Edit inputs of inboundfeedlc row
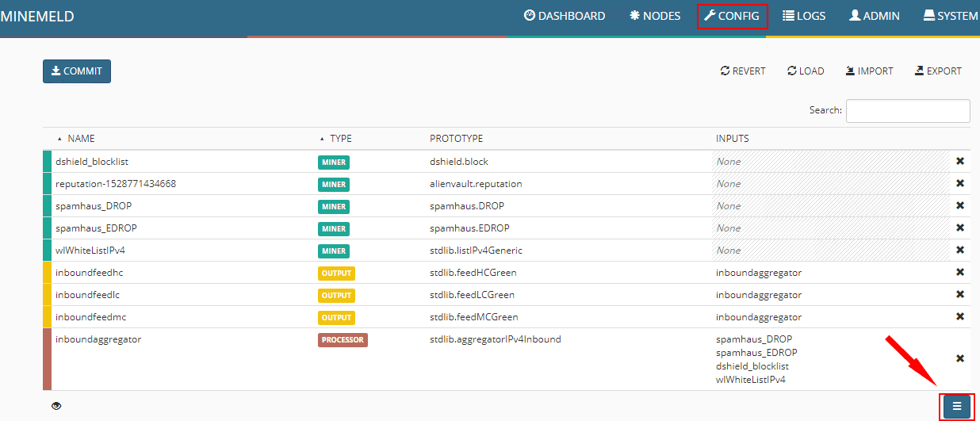Screen dimensions: 980x421 tap(759, 295)
